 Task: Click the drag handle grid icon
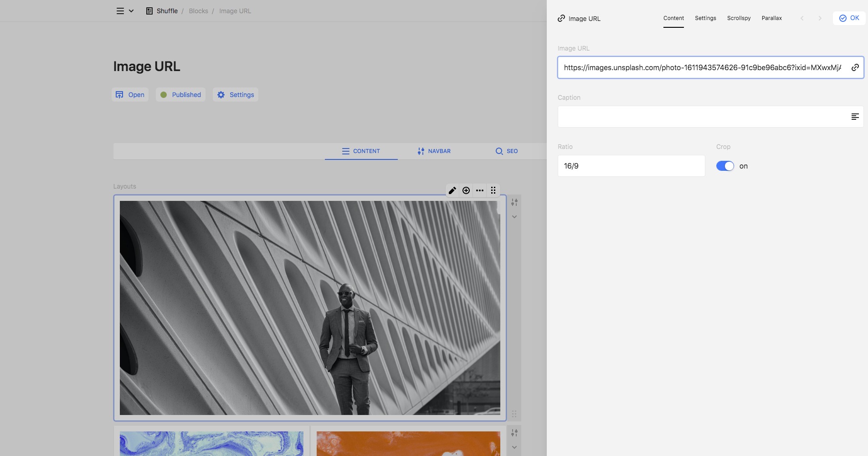pyautogui.click(x=493, y=190)
